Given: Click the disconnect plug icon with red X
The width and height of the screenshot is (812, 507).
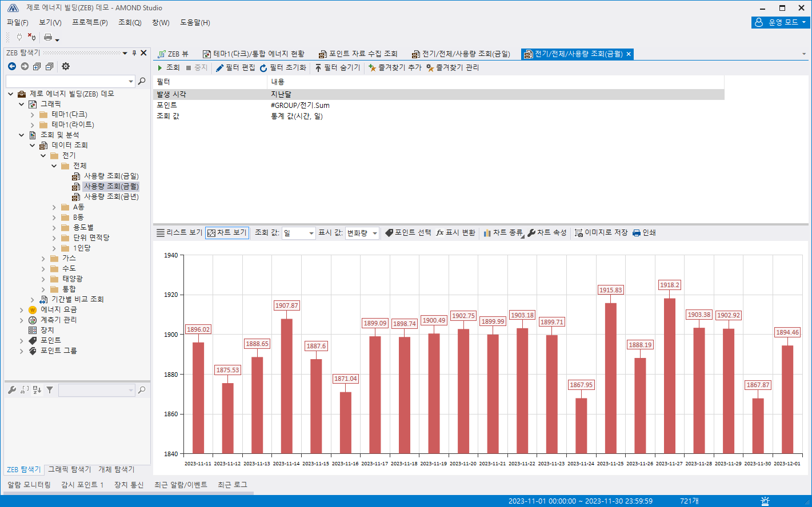Looking at the screenshot, I should pos(31,37).
